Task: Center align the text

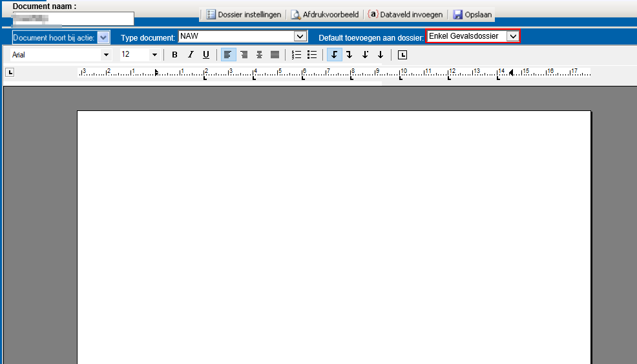Action: 260,55
